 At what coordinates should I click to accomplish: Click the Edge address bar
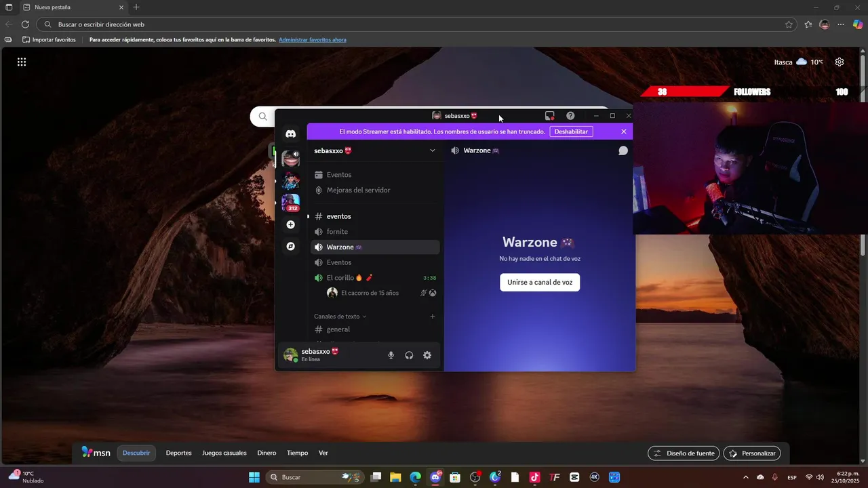[417, 24]
